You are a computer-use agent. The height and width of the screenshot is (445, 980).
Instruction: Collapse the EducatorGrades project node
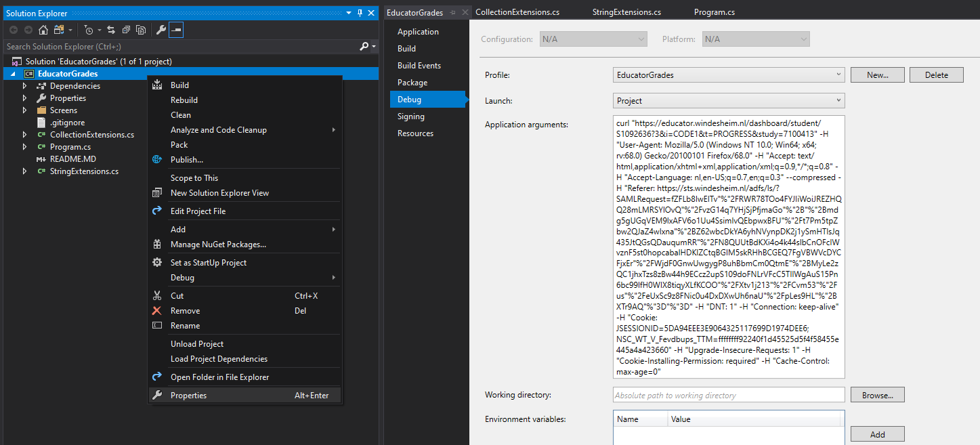click(14, 74)
